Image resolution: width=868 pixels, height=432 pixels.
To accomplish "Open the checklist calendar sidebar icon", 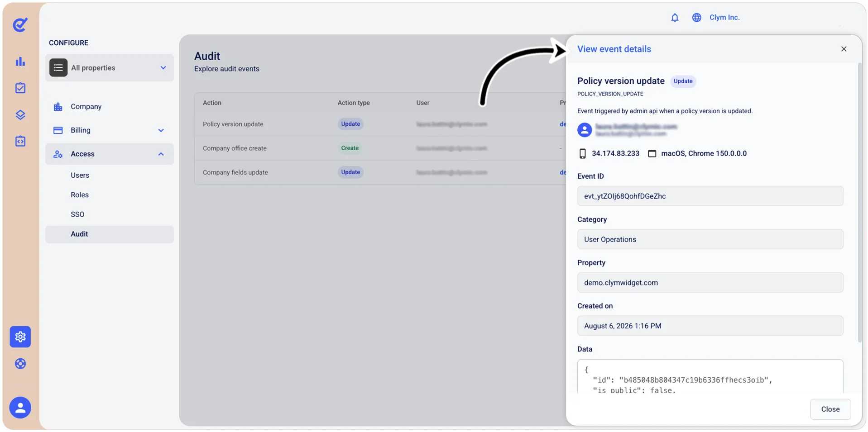I will tap(20, 88).
